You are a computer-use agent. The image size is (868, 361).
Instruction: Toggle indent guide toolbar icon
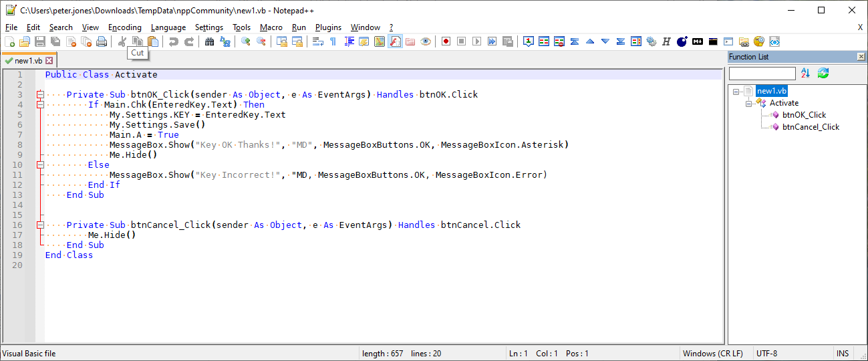[349, 41]
